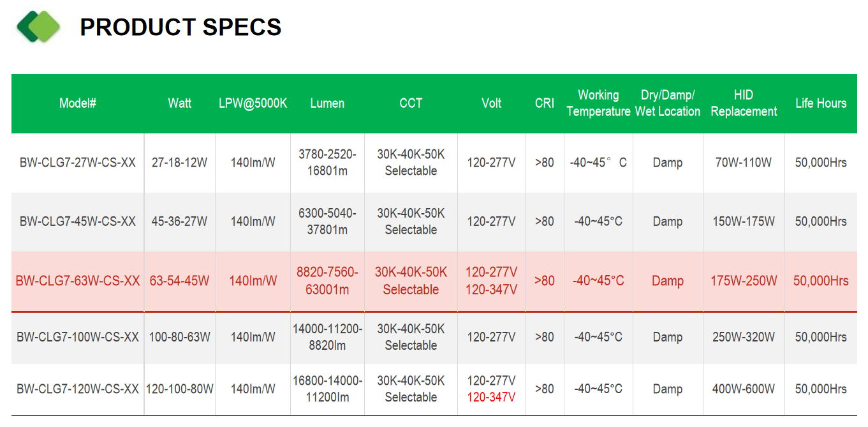Viewport: 868px width, 427px height.
Task: Select the Life Hours column header
Action: [821, 103]
